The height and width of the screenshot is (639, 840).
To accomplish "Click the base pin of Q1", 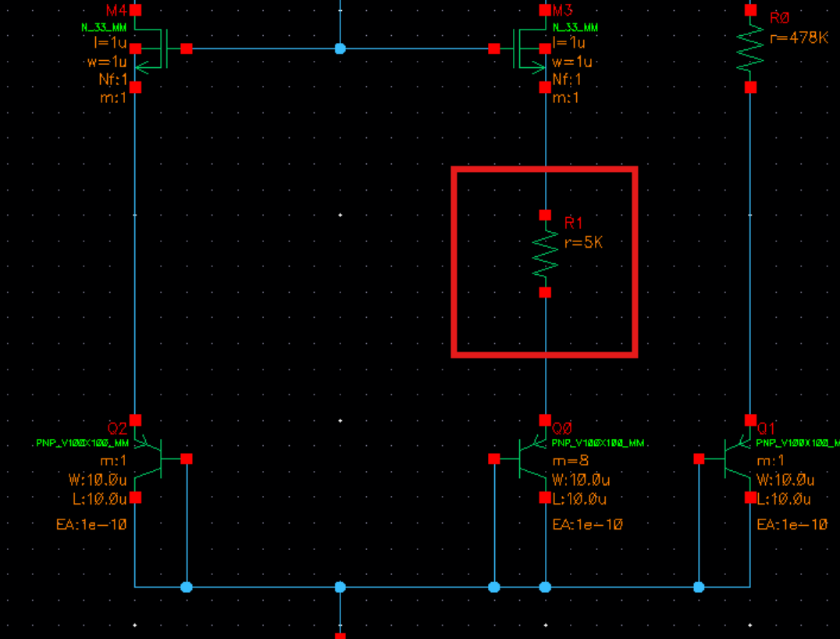I will (699, 459).
